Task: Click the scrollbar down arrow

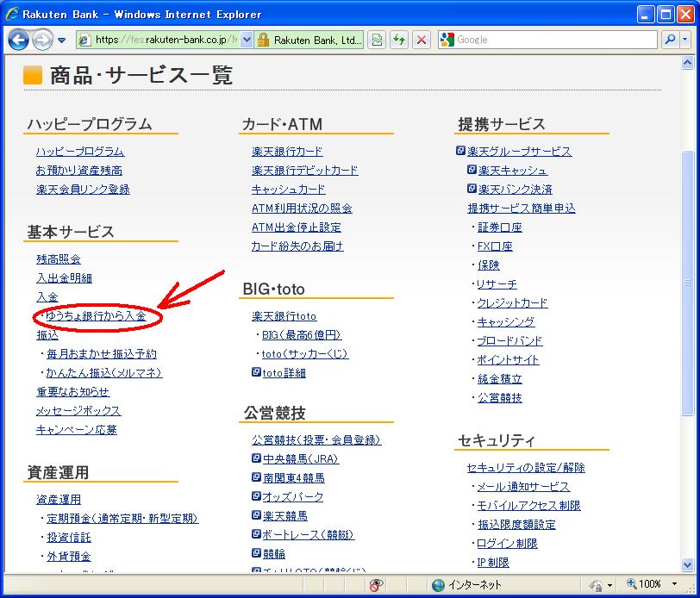Action: coord(688,564)
